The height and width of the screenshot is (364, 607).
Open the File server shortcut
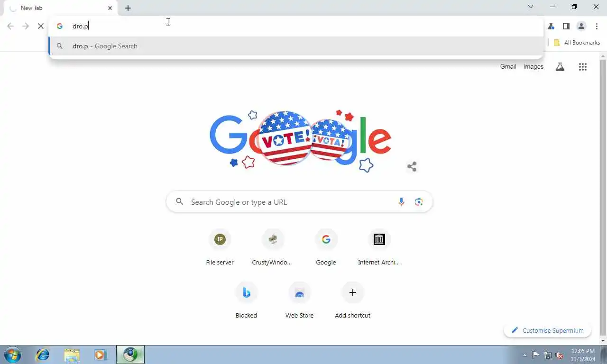pos(220,248)
